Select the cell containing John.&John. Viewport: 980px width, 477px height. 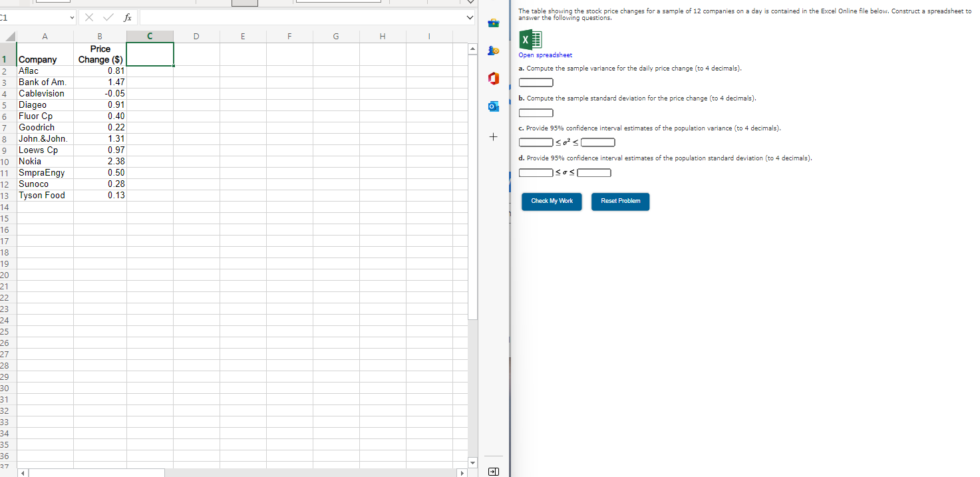(45, 138)
